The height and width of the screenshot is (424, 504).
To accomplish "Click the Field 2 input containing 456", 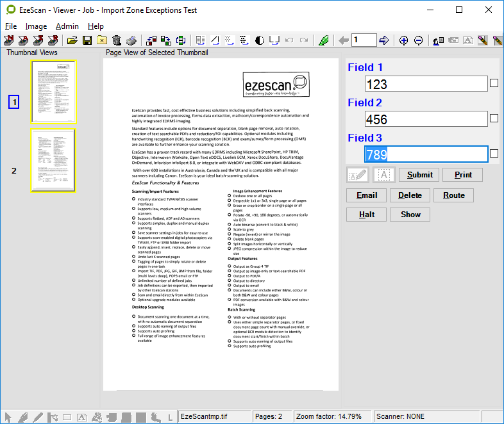I will click(426, 119).
